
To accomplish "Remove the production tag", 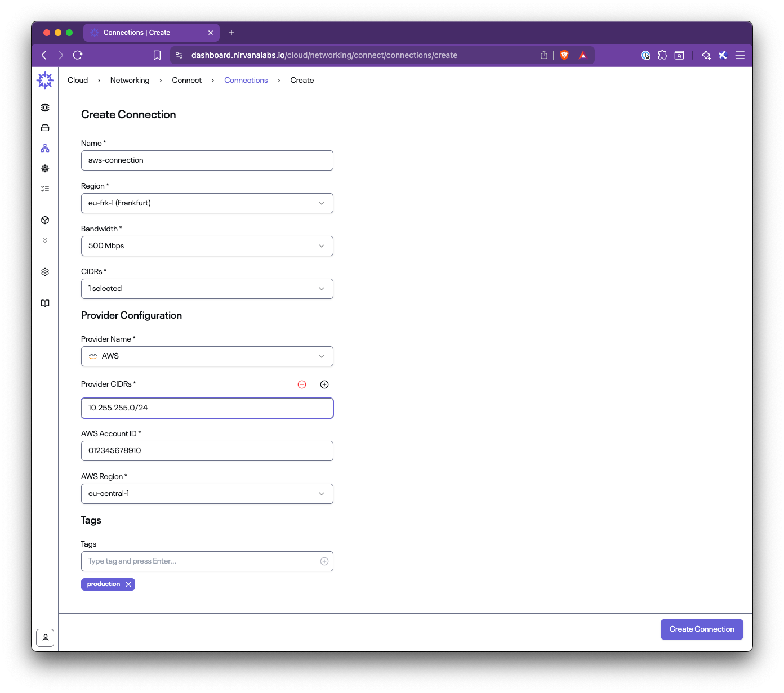I will 128,584.
